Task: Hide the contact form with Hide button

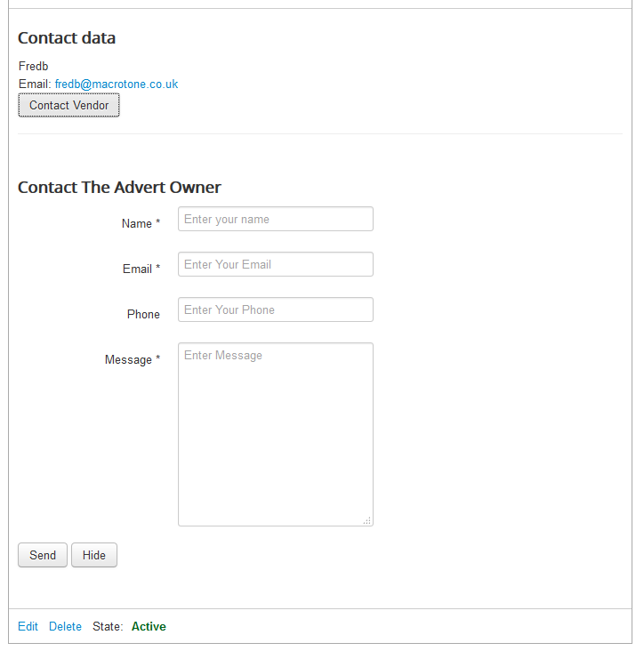Action: 93,556
